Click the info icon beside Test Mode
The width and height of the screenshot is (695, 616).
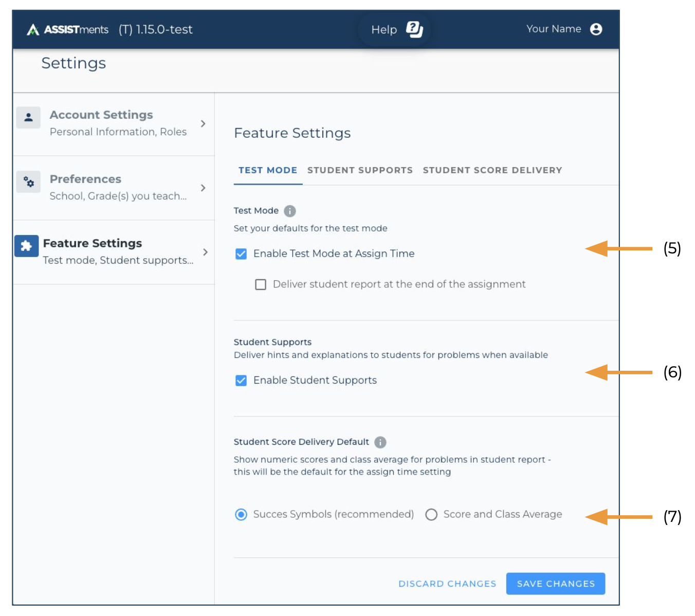pyautogui.click(x=290, y=211)
